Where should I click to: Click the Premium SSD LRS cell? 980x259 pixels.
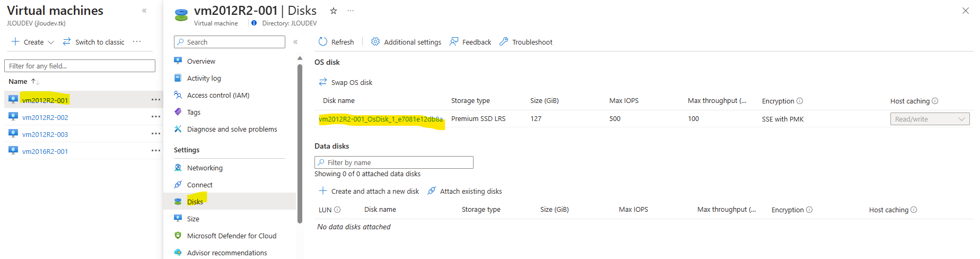478,119
